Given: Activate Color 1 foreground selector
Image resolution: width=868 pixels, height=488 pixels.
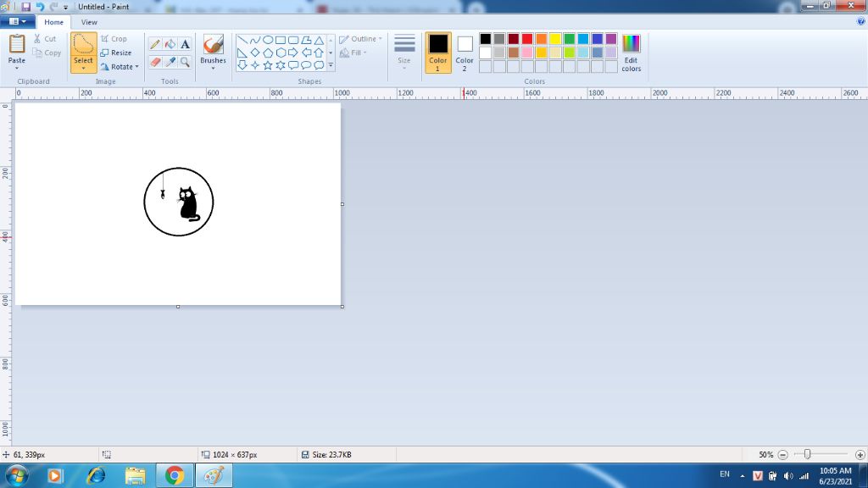Looking at the screenshot, I should (x=438, y=53).
